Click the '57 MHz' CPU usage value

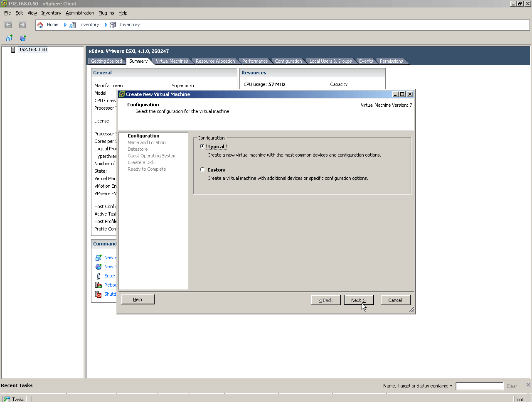(x=277, y=84)
